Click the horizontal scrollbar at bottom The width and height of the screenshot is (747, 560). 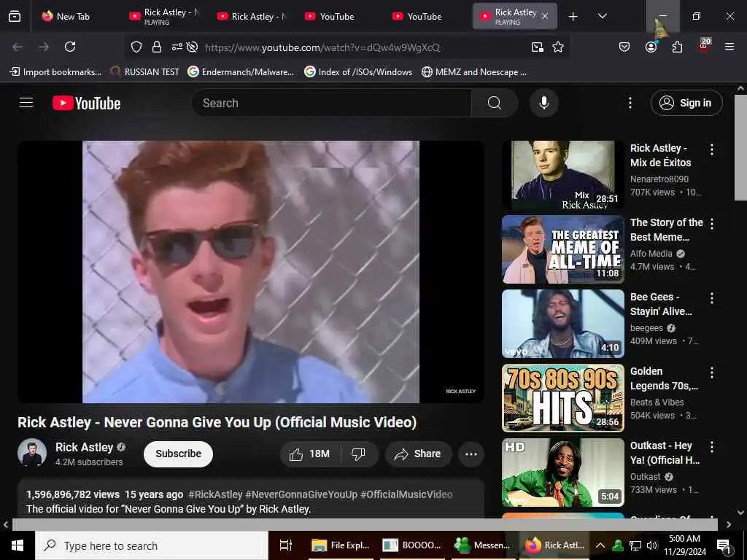point(365,524)
